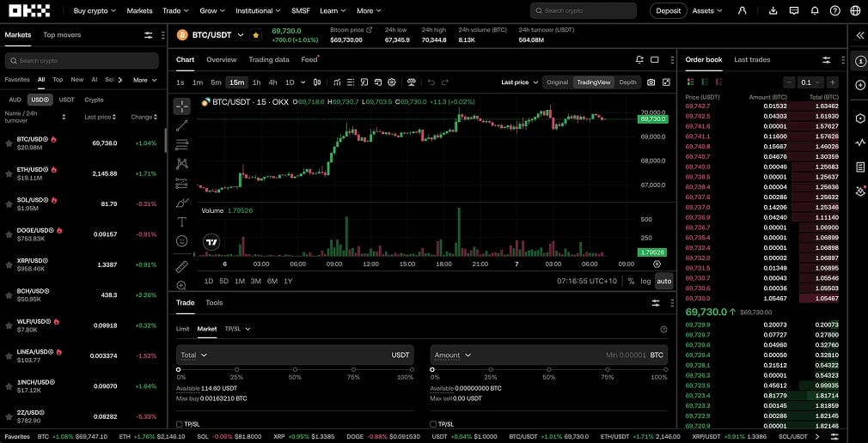The height and width of the screenshot is (443, 868).
Task: Show only sell orders in order book
Action: click(718, 82)
